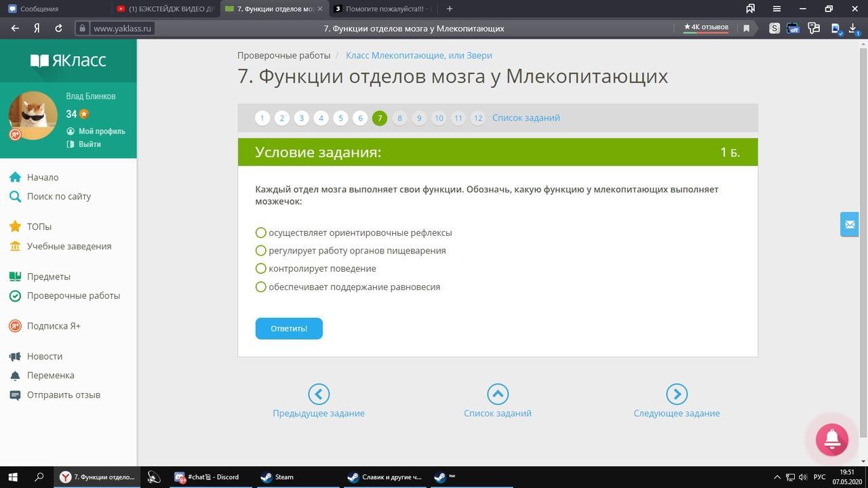Open the browser downloads panel
868x488 pixels.
(853, 28)
